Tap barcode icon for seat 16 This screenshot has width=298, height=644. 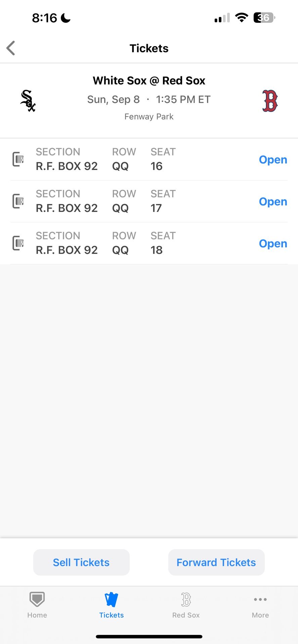(18, 159)
